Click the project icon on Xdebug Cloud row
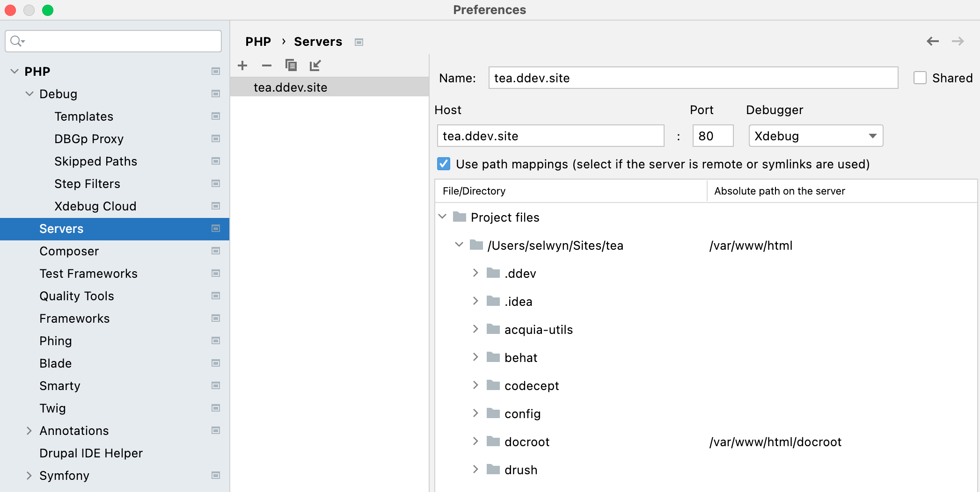Screen dimensions: 980x492 [x=216, y=206]
